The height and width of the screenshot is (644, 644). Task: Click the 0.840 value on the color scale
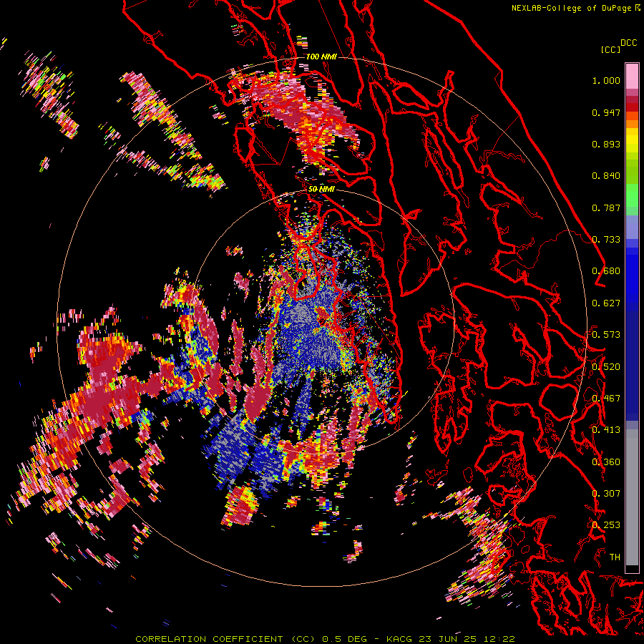(x=606, y=176)
